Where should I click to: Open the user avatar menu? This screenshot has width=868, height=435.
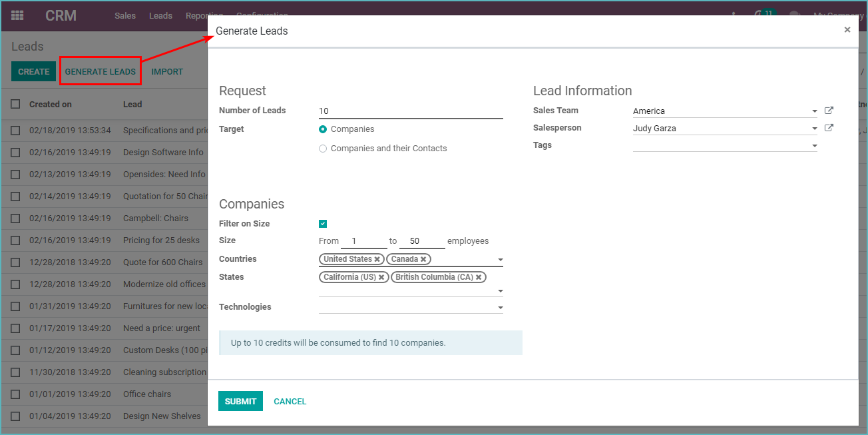pos(793,15)
